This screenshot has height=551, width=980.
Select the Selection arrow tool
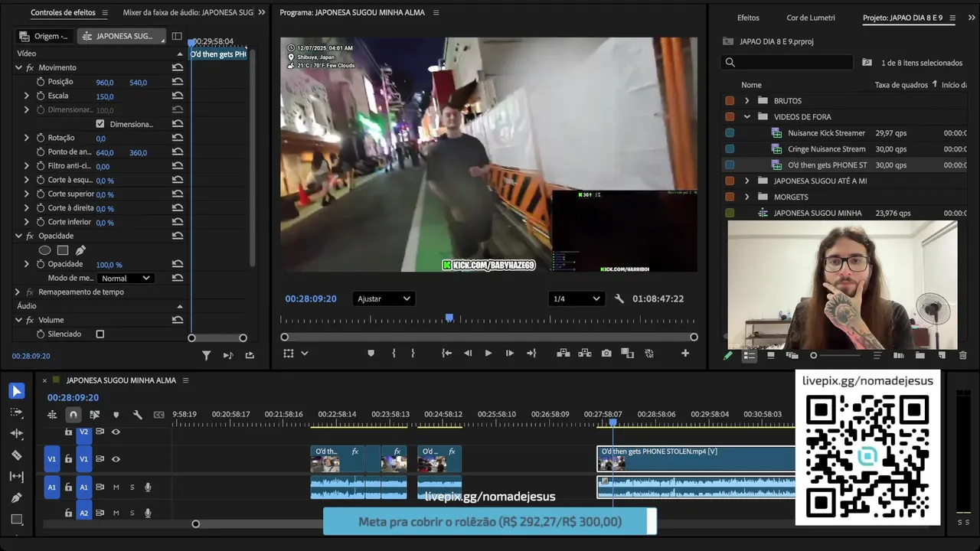point(16,391)
